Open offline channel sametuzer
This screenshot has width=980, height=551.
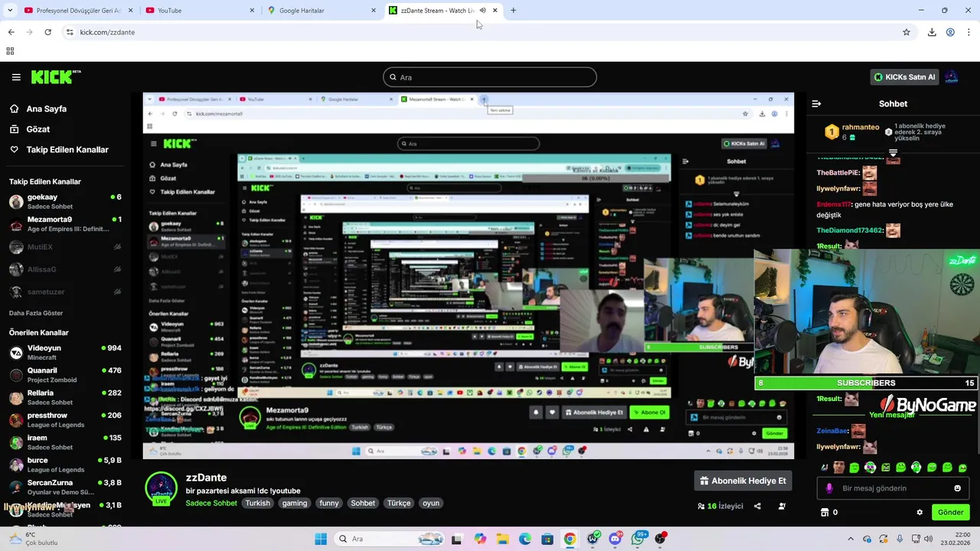point(65,292)
